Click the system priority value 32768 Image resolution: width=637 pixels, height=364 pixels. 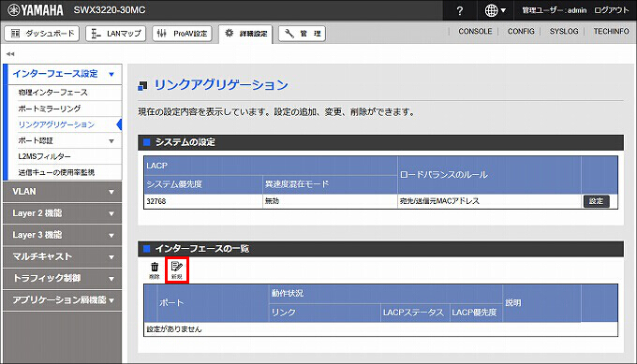pyautogui.click(x=156, y=201)
